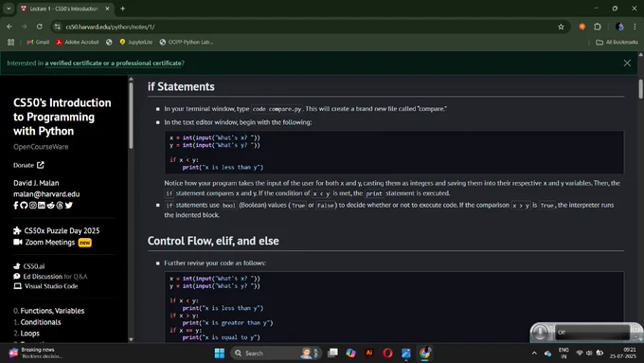Image resolution: width=644 pixels, height=363 pixels.
Task: Click the video camera icon for Zoom Meetings
Action: tap(18, 242)
